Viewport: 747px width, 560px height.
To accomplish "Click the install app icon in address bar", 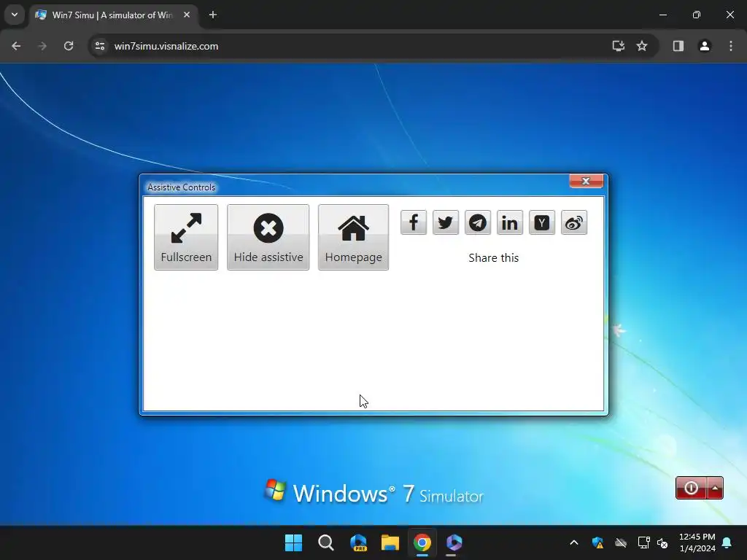I will (619, 46).
